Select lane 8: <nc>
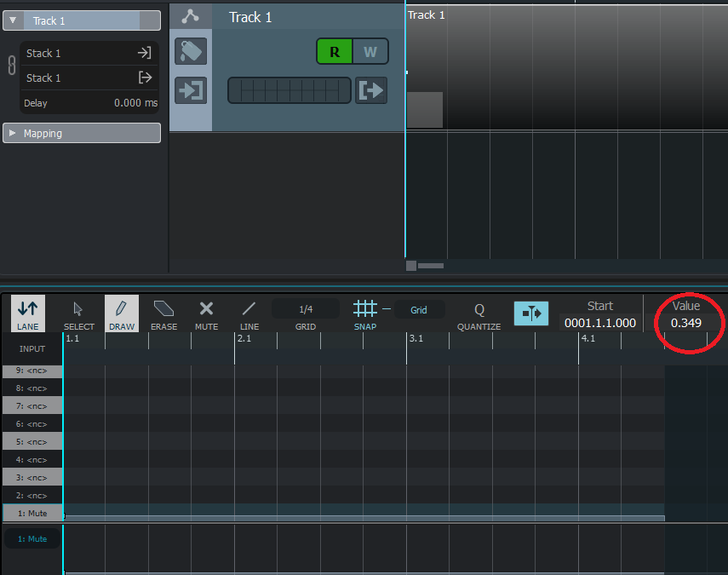The height and width of the screenshot is (575, 728). [32, 388]
